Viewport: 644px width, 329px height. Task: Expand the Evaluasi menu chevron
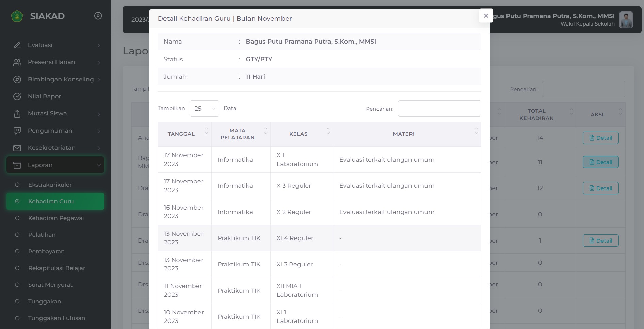99,45
